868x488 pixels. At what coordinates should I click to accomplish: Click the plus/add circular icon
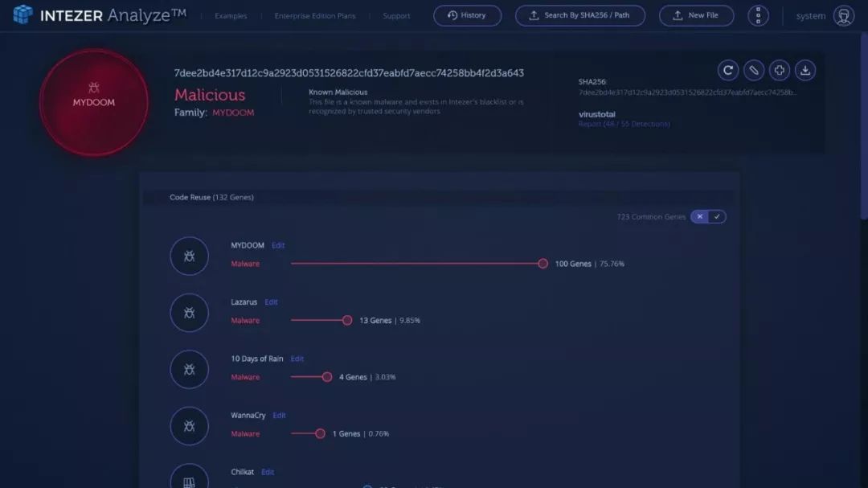[x=780, y=71]
